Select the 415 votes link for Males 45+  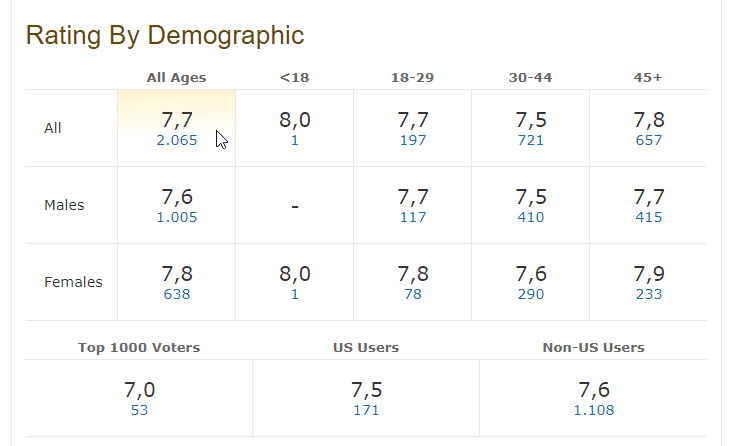[648, 218]
